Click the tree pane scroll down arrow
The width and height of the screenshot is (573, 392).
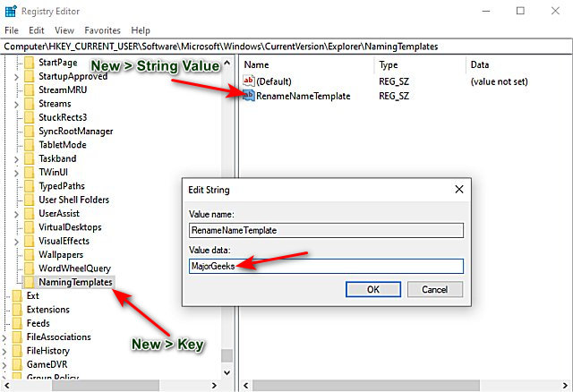point(227,373)
